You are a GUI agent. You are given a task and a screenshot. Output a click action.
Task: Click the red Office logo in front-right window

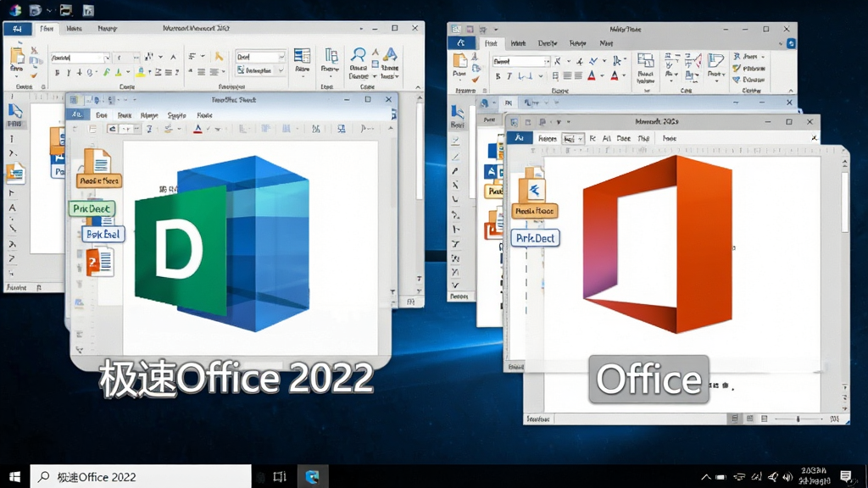[658, 245]
